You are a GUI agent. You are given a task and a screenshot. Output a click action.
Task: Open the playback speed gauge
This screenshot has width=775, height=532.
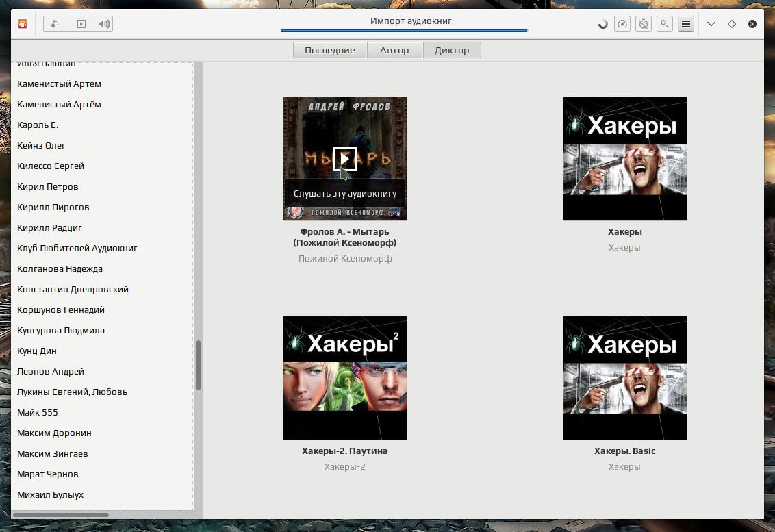pos(622,24)
